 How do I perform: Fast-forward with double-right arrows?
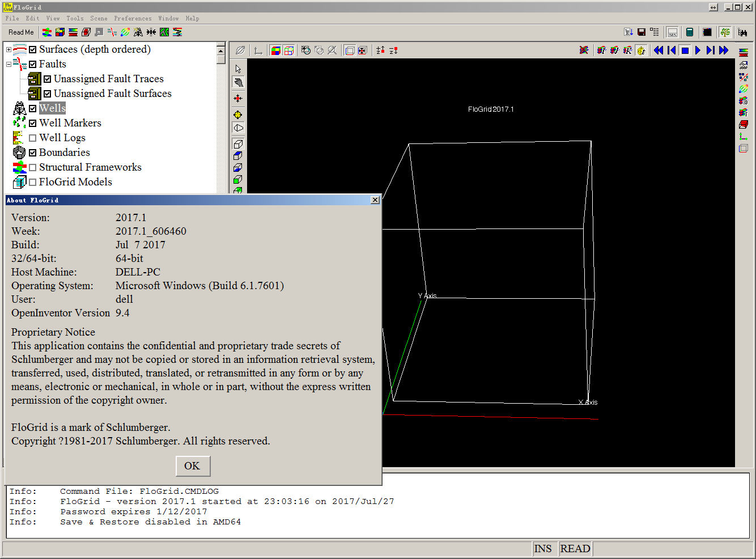click(724, 50)
